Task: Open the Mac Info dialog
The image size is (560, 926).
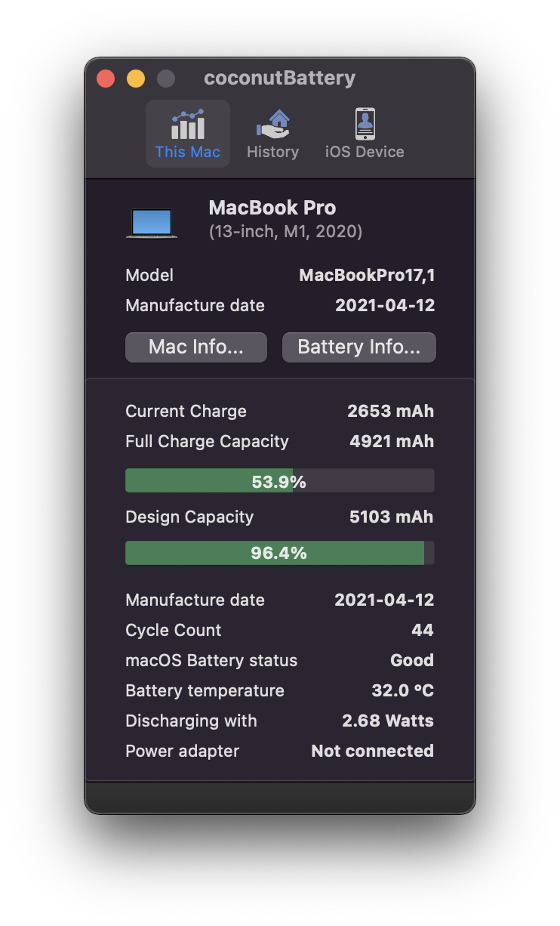Action: point(195,347)
